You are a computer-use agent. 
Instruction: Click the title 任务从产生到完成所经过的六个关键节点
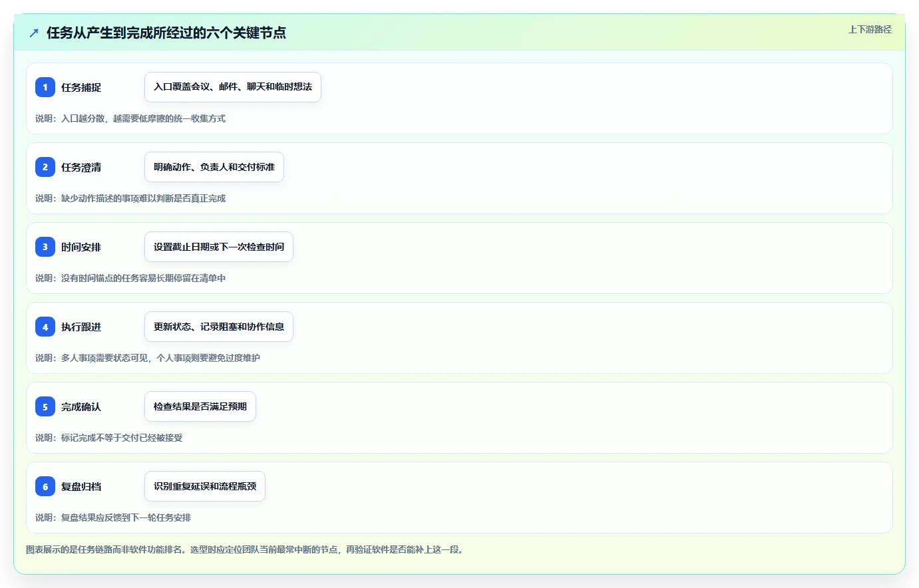(166, 33)
